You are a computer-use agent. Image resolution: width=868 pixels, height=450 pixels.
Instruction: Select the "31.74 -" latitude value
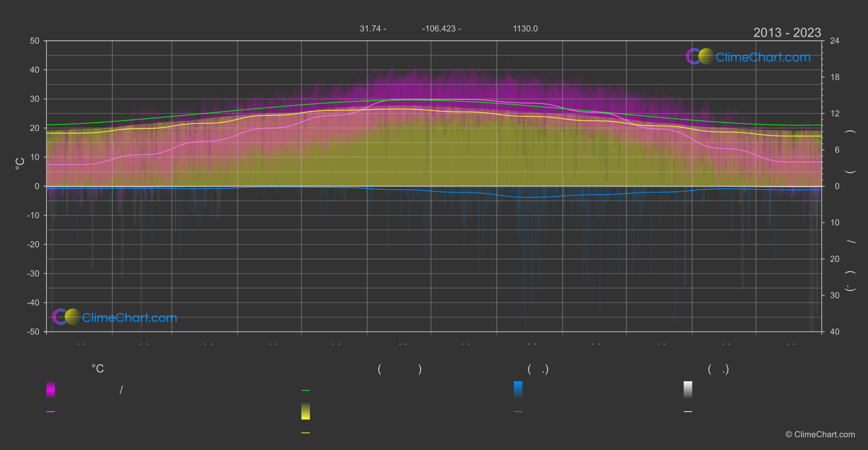pyautogui.click(x=373, y=28)
